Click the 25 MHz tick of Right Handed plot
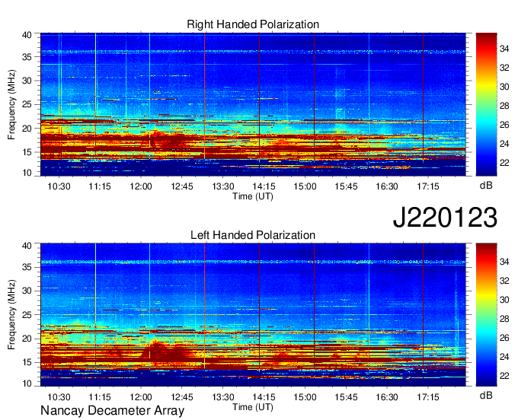This screenshot has width=518, height=420. [27, 104]
